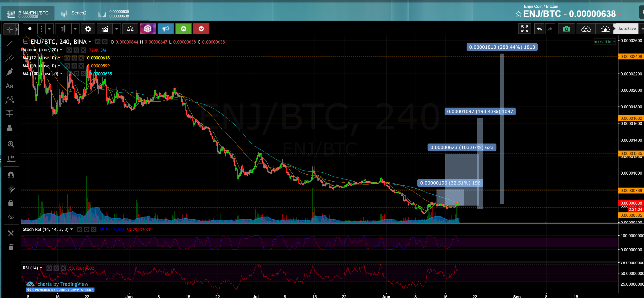Toggle visibility of Volume indicator

[x=69, y=50]
